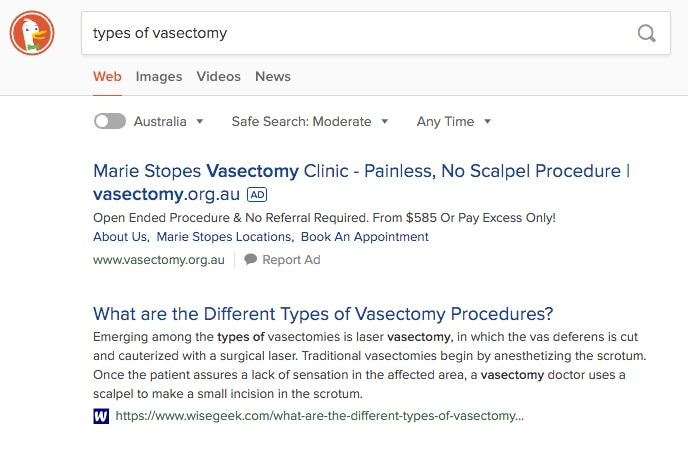This screenshot has width=688, height=458.
Task: Expand the Australia region dropdown arrow
Action: [x=200, y=122]
